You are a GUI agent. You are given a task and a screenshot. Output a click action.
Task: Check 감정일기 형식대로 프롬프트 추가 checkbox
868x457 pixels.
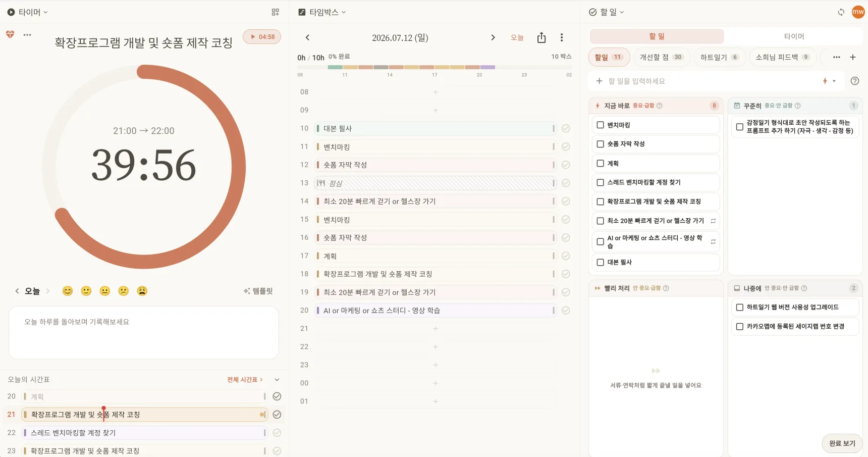(x=740, y=127)
